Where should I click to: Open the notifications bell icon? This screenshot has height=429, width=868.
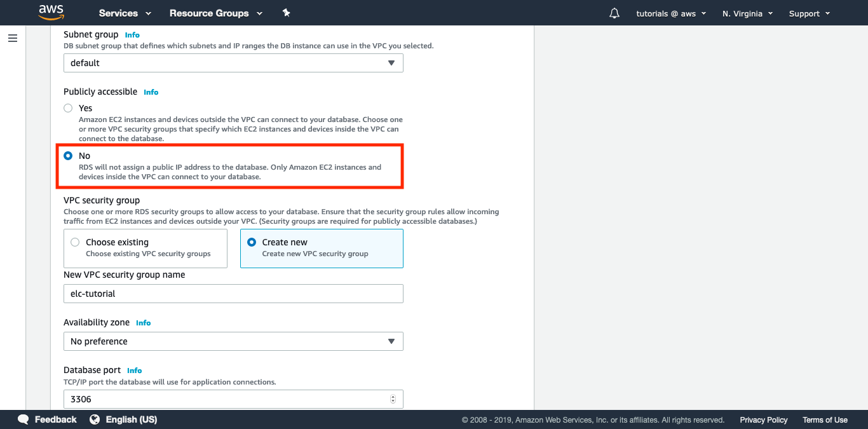point(614,13)
